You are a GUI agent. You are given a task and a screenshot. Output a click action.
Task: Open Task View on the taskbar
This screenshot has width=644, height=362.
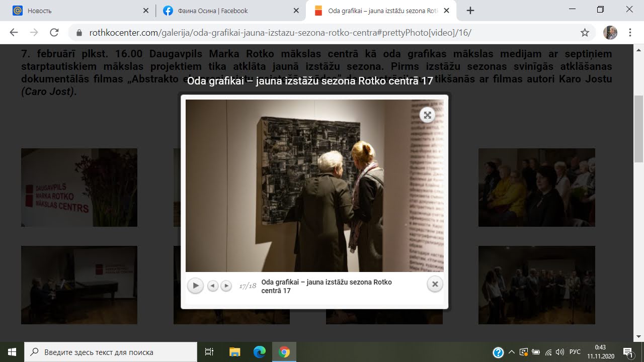(x=209, y=352)
